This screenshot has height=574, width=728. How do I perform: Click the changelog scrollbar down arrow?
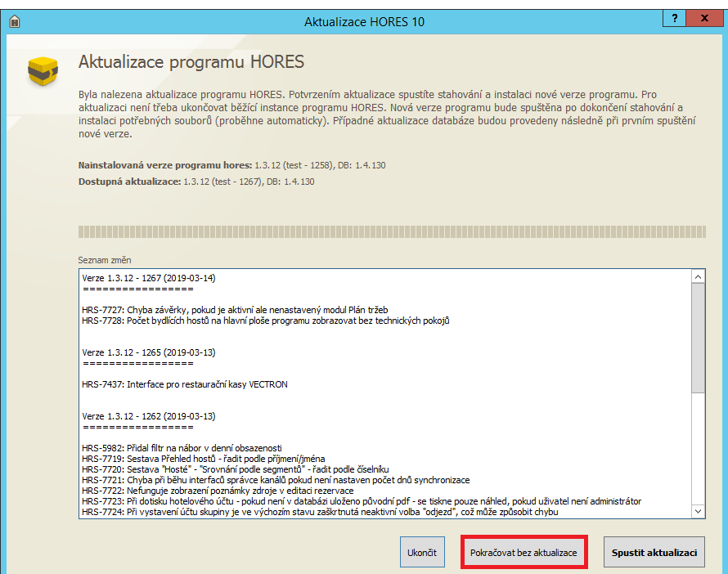[698, 511]
